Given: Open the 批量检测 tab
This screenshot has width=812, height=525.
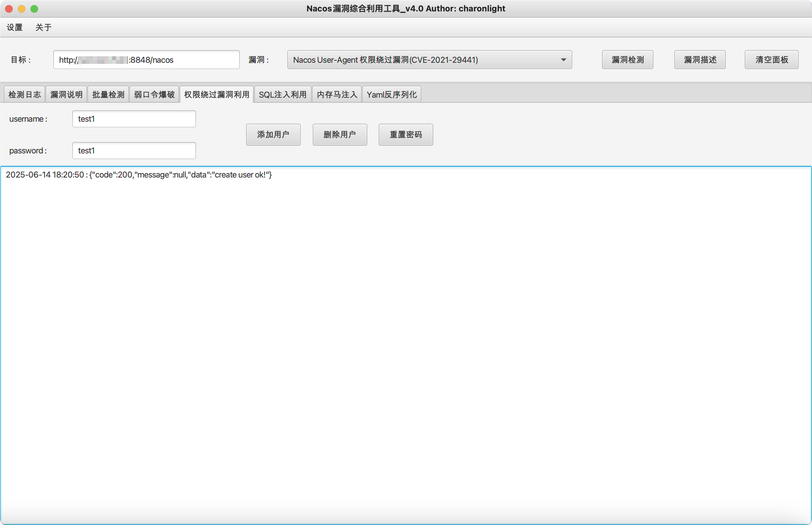Looking at the screenshot, I should (x=108, y=94).
